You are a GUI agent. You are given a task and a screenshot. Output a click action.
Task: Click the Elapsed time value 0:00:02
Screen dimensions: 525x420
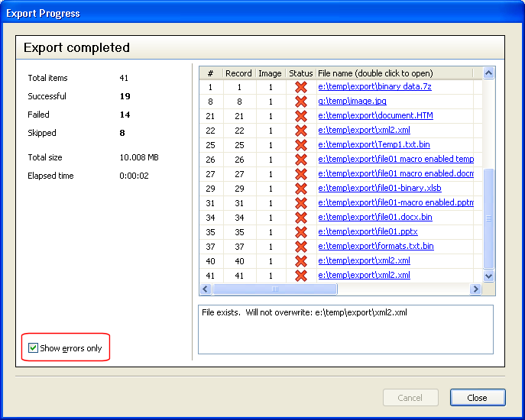tap(134, 176)
